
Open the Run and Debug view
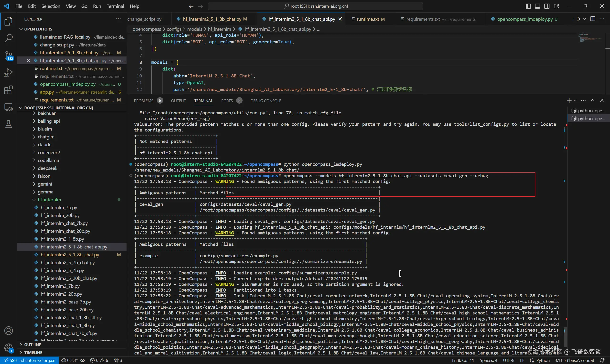pos(9,73)
